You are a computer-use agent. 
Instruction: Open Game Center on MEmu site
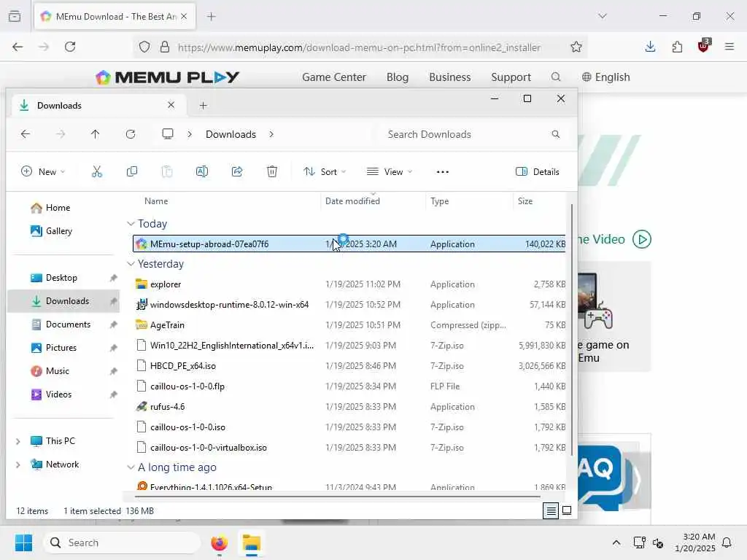click(x=334, y=77)
